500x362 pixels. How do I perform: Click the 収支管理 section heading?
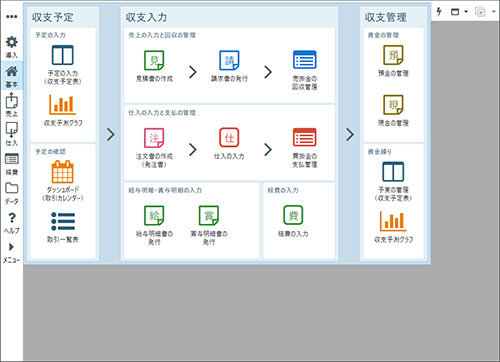[x=386, y=17]
